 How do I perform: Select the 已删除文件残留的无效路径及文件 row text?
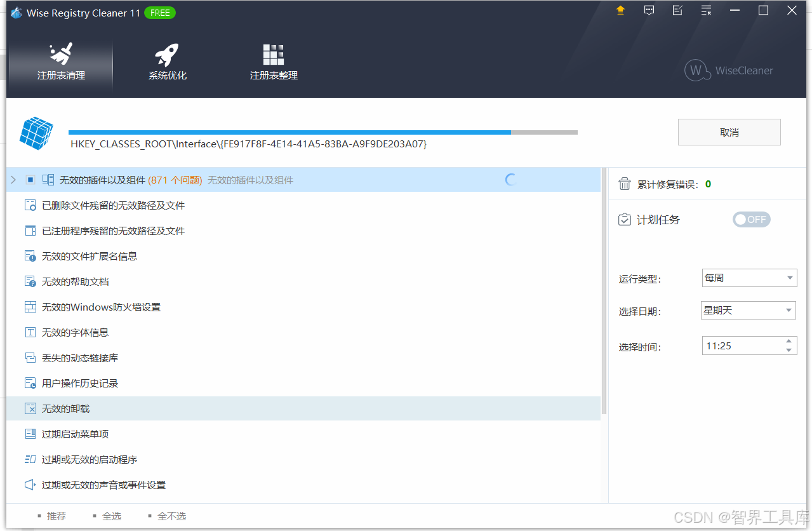click(113, 205)
